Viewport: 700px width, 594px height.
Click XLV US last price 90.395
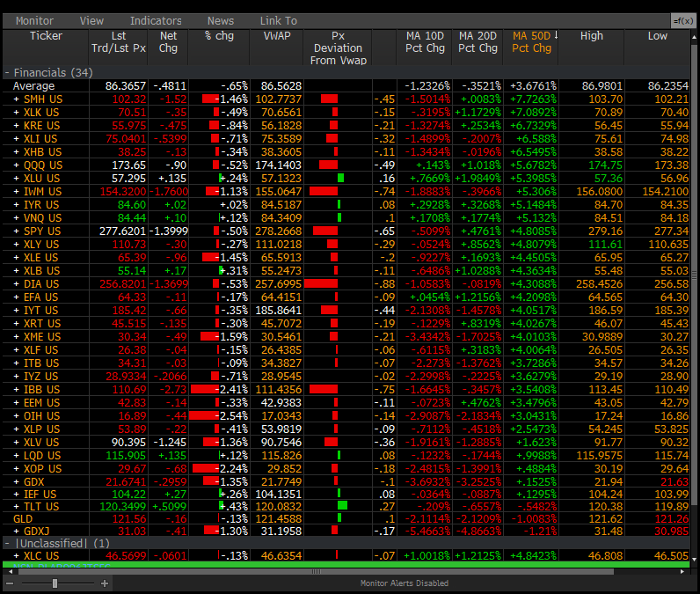coord(128,443)
